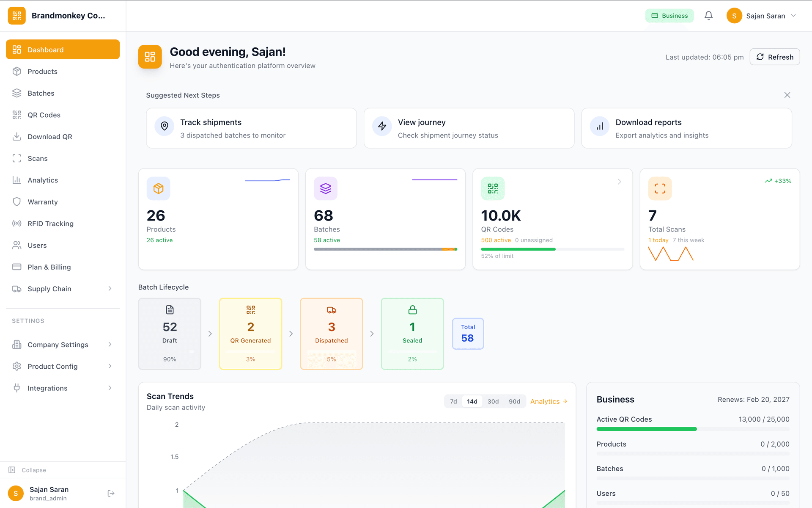Viewport: 812px width, 508px height.
Task: Open Analytics from the sidebar
Action: click(43, 180)
